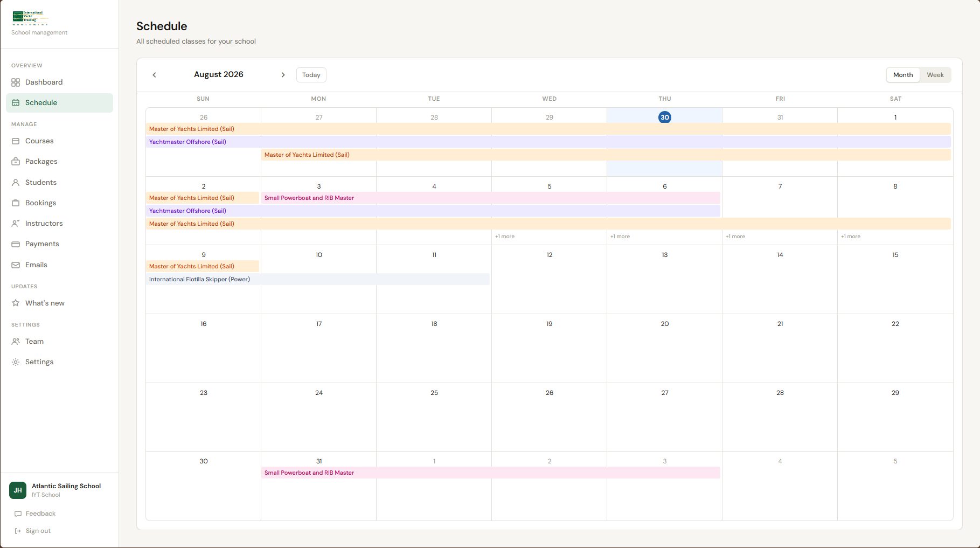Open Master of Yachts Limited starting Monday 27
Image resolution: width=980 pixels, height=548 pixels.
click(x=606, y=155)
